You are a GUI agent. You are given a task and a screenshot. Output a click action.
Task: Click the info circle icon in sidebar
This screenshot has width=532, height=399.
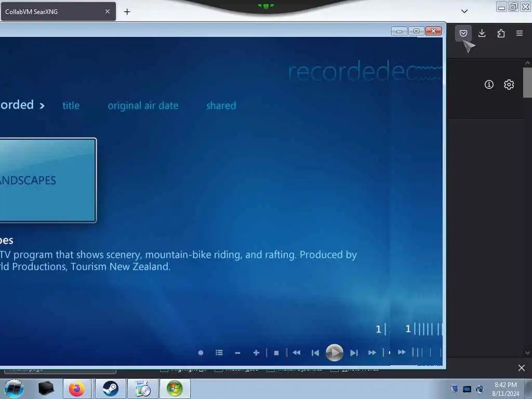[489, 84]
